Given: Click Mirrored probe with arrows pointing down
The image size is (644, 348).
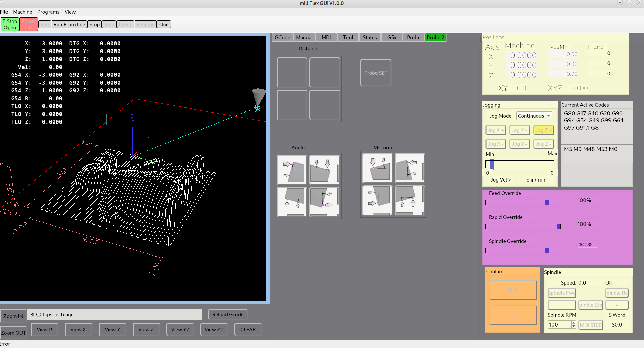Looking at the screenshot, I should (377, 168).
